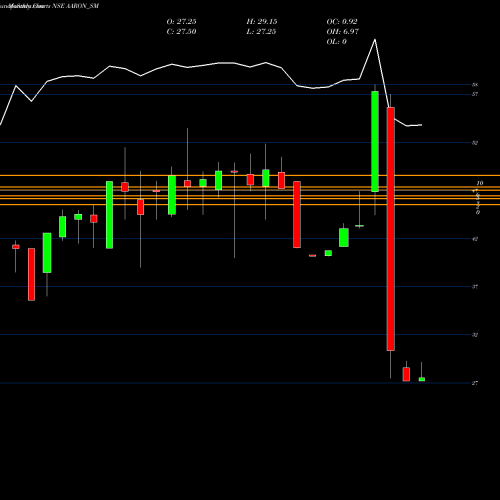Select the OH: 6.97 value
The height and width of the screenshot is (500, 500).
[342, 32]
